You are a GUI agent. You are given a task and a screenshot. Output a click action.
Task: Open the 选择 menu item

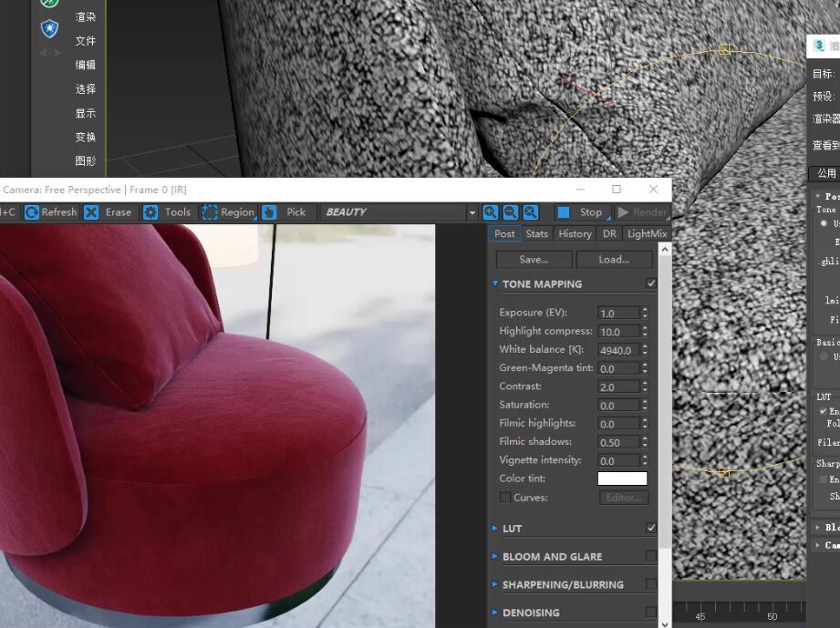[x=85, y=89]
